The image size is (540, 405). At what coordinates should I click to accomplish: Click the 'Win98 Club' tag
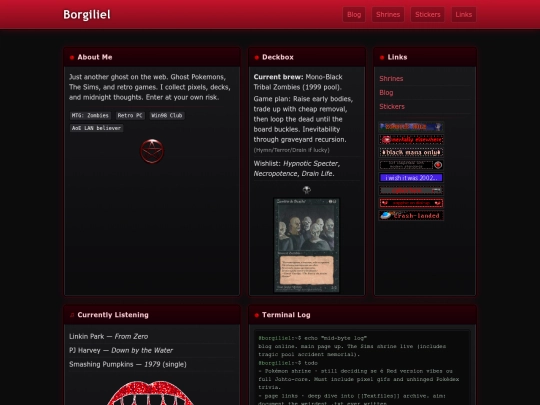coord(167,115)
